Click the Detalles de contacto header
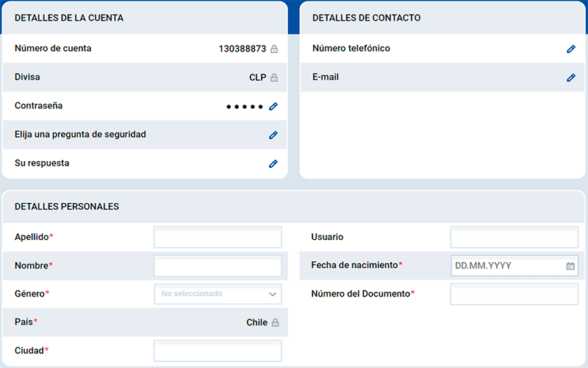Viewport: 588px width, 368px height. (x=367, y=18)
